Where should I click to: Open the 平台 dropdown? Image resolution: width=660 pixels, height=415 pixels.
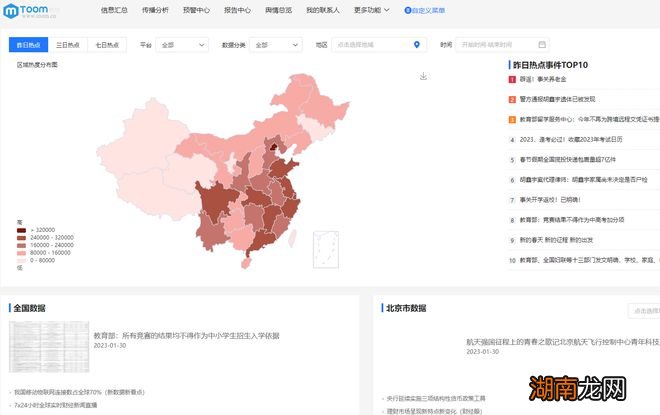(x=182, y=45)
